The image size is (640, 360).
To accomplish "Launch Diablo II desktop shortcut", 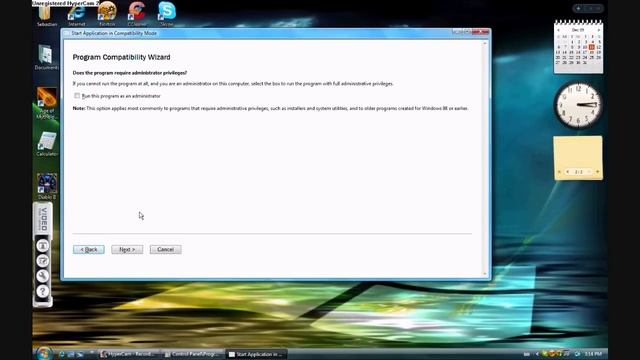I will 47,187.
